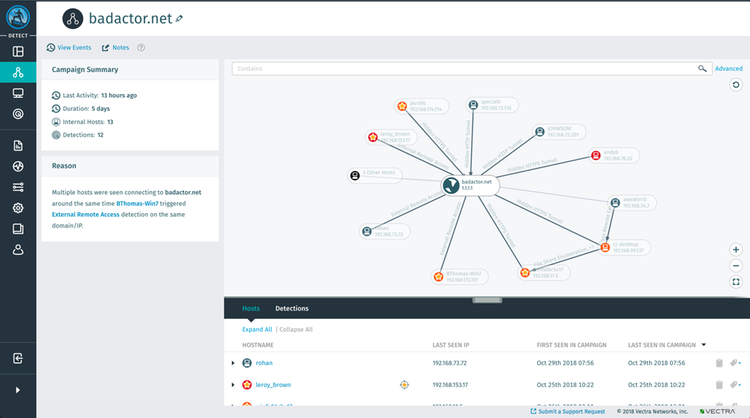Screen dimensions: 750x418
Task: Click the dashboard icon in left sidebar
Action: [18, 51]
